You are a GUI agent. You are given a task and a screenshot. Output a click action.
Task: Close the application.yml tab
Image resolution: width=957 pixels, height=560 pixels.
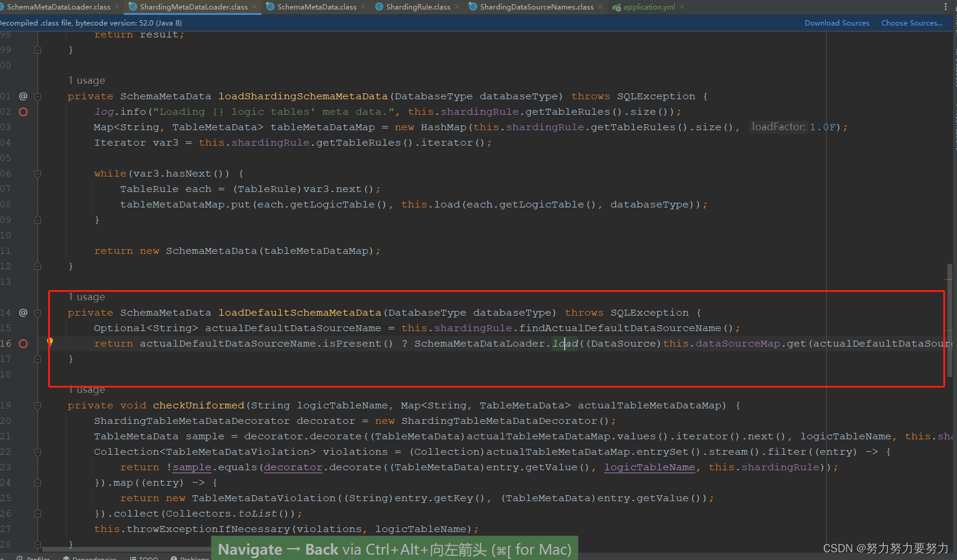click(x=682, y=7)
